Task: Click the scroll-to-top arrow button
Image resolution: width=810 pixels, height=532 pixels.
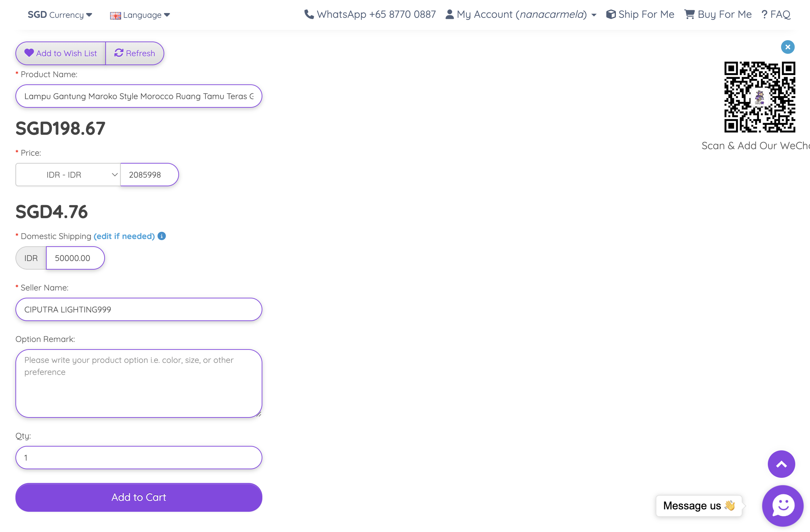Action: [x=781, y=464]
